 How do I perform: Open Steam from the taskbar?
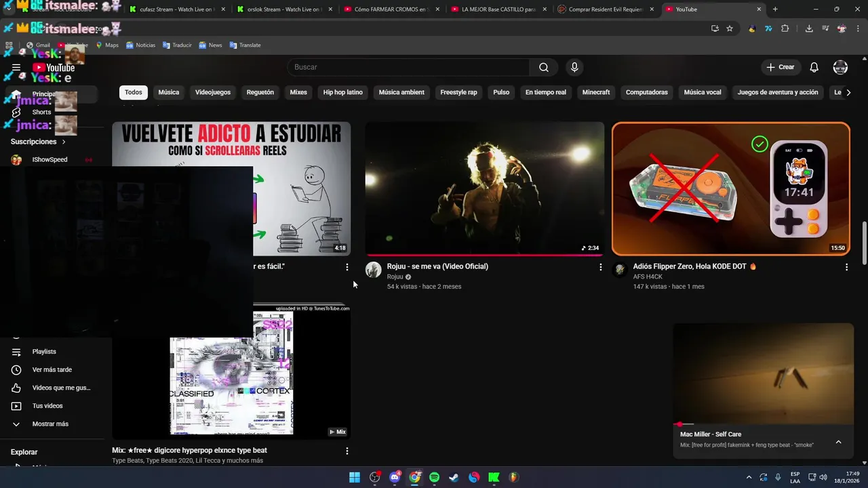[x=454, y=477]
